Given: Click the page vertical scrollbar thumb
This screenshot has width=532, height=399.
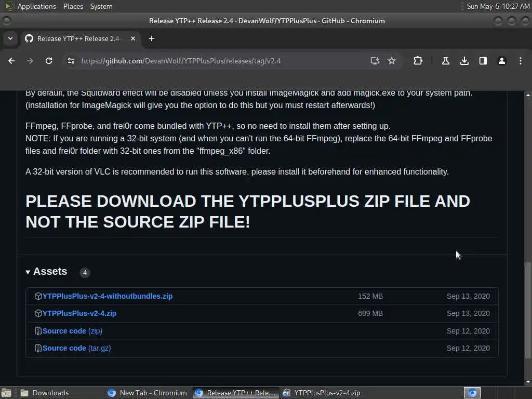Looking at the screenshot, I should tap(528, 311).
